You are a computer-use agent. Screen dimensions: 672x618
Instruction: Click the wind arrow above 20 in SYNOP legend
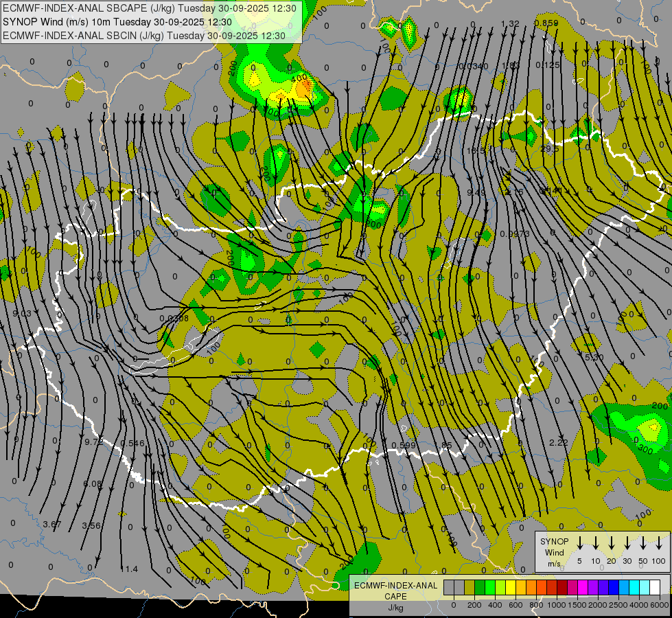point(612,542)
